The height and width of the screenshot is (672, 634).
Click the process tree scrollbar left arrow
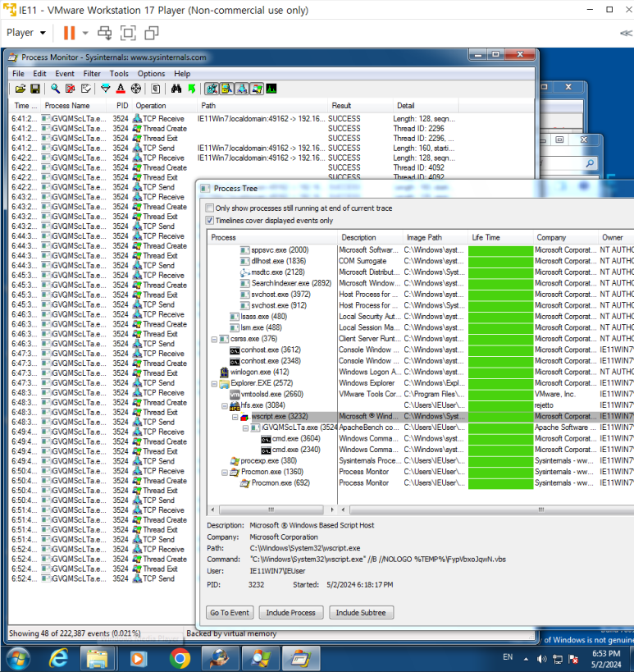click(x=213, y=510)
